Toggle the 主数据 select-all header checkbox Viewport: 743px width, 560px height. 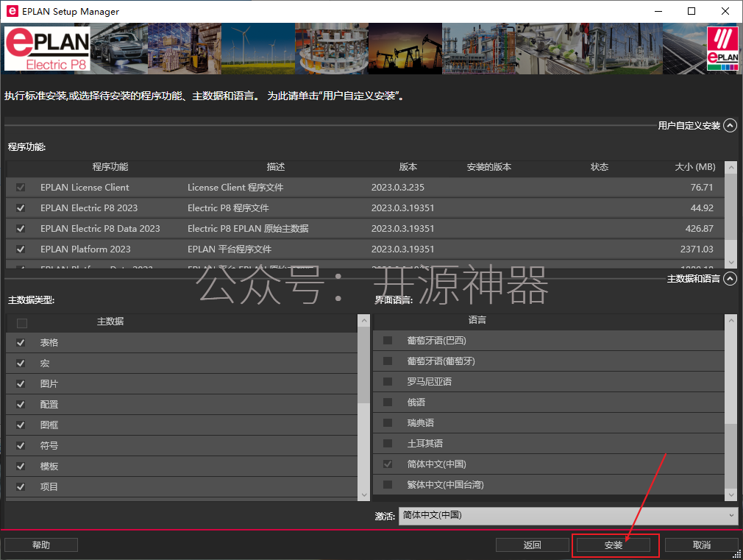[22, 323]
